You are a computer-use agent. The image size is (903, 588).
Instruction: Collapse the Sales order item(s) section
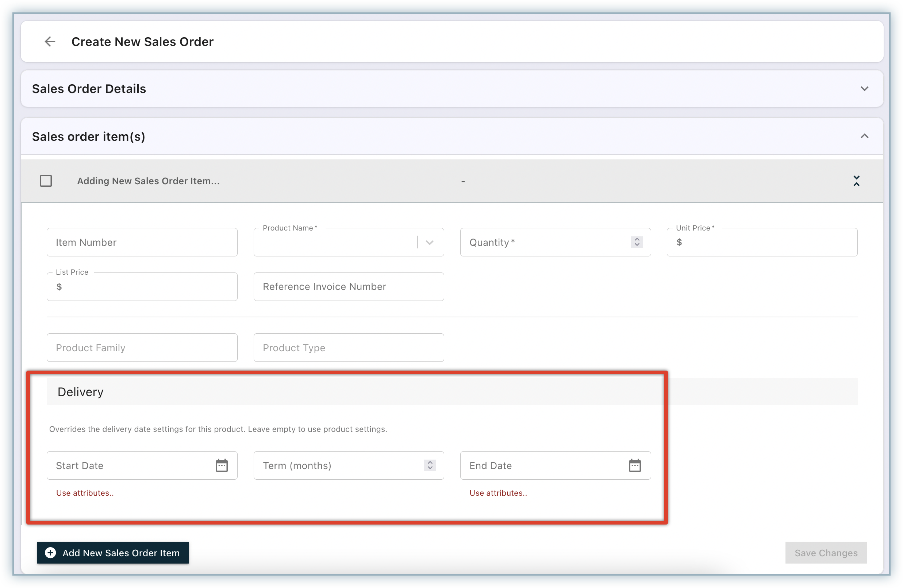864,136
